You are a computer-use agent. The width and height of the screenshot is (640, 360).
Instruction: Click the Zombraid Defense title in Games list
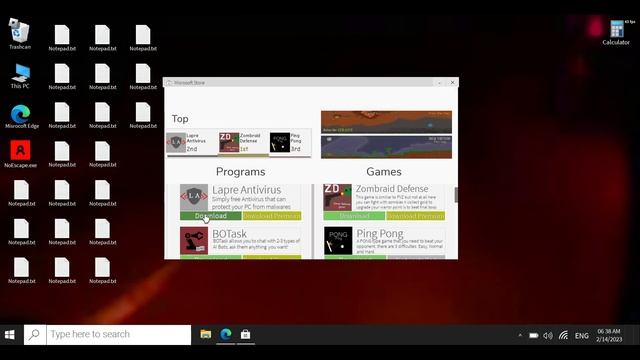(x=392, y=189)
